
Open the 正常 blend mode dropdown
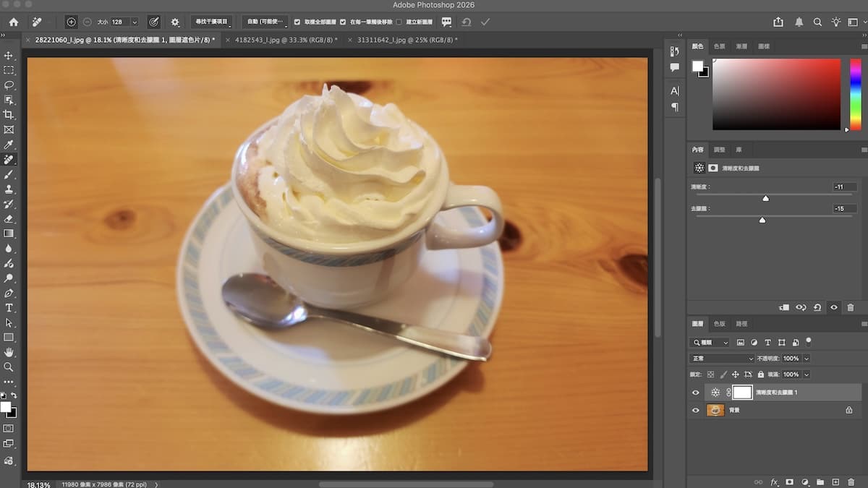pyautogui.click(x=723, y=359)
